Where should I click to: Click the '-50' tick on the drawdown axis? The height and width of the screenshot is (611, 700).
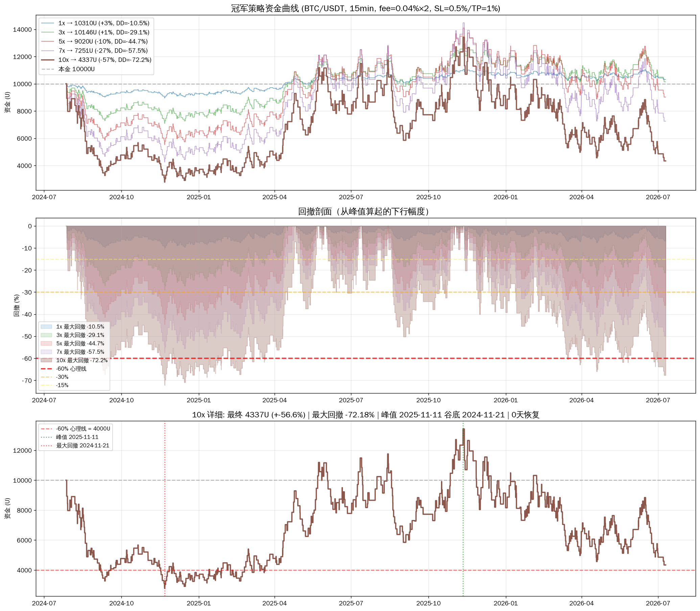(x=27, y=337)
